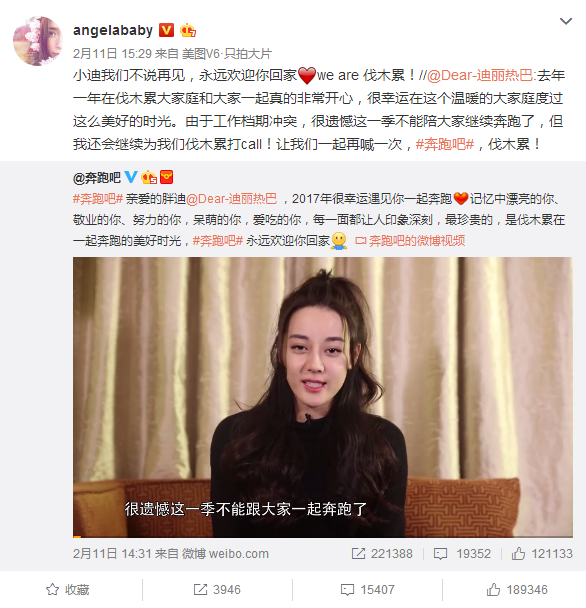Open the @奔跑吧 original poster name
The width and height of the screenshot is (586, 608).
pos(97,178)
